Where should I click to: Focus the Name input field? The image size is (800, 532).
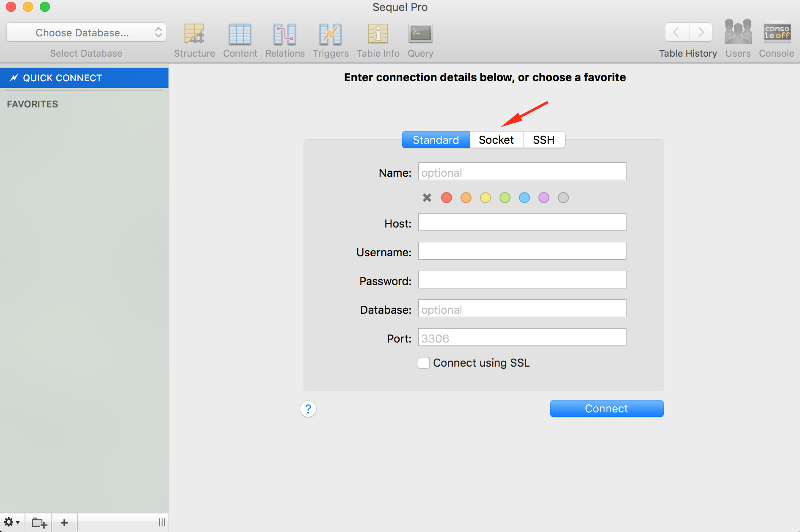522,171
